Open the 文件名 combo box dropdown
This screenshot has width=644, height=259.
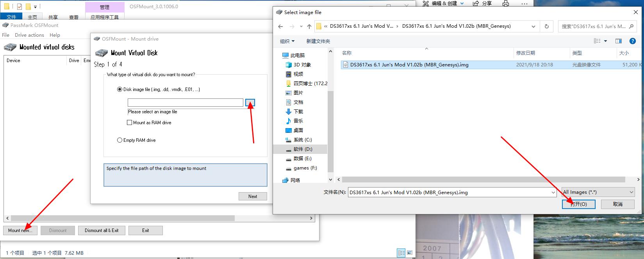point(553,193)
